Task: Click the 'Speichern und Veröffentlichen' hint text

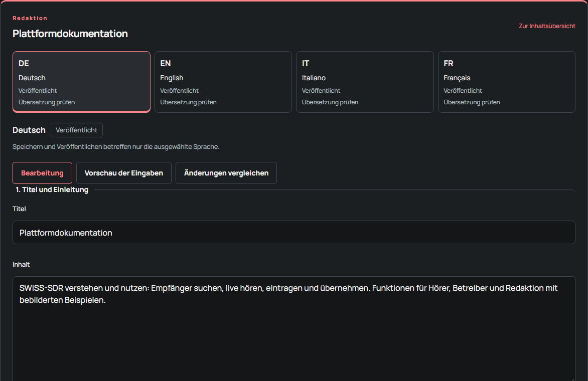Action: [x=116, y=146]
